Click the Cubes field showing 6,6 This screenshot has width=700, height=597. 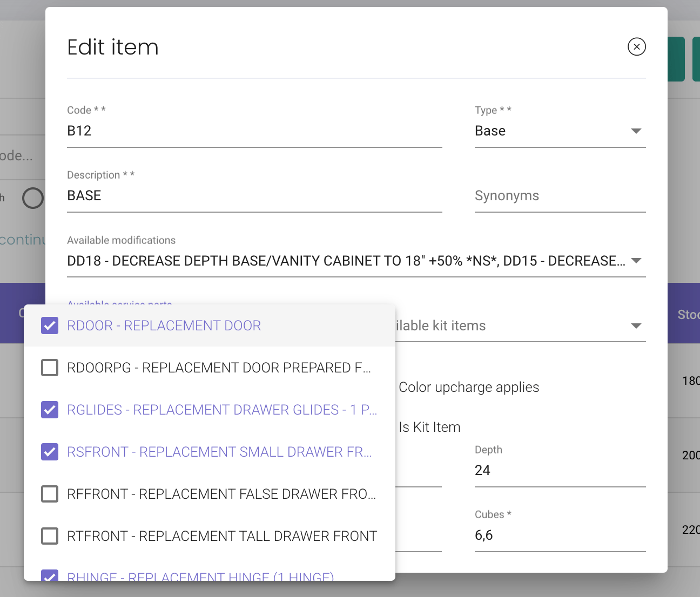pyautogui.click(x=560, y=535)
